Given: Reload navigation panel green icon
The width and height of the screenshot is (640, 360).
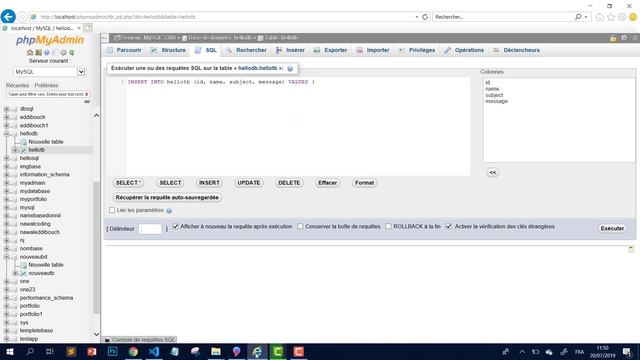Looking at the screenshot, I should 71,53.
